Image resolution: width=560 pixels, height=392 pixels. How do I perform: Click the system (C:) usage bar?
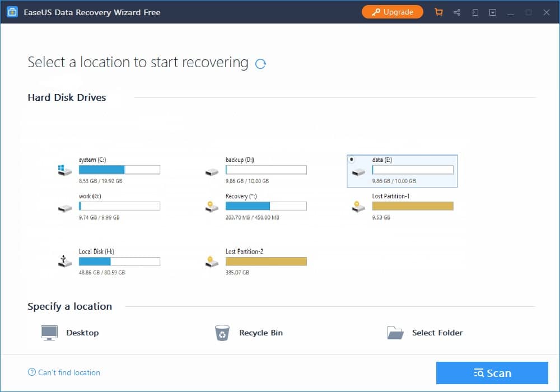(119, 170)
